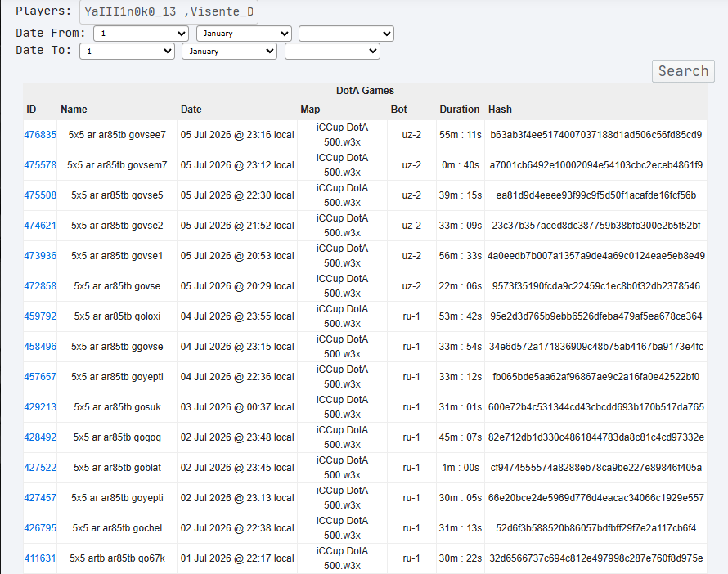
Task: Select game name '5x5 ar ar85tb gogog'
Action: pyautogui.click(x=117, y=437)
